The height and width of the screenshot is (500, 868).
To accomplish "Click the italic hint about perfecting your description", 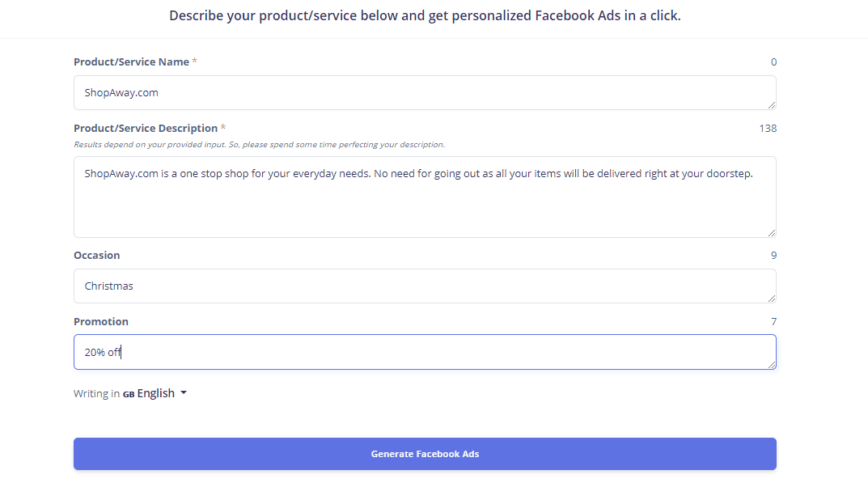I will tap(259, 145).
